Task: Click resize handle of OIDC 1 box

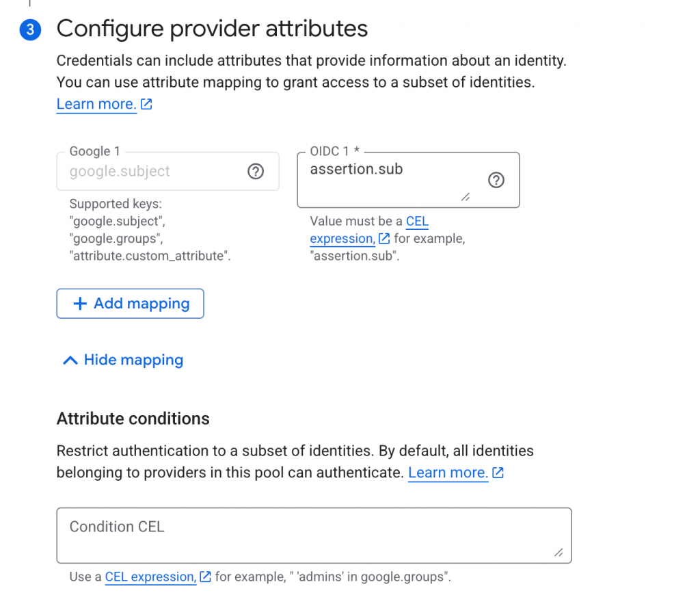Action: 466,197
